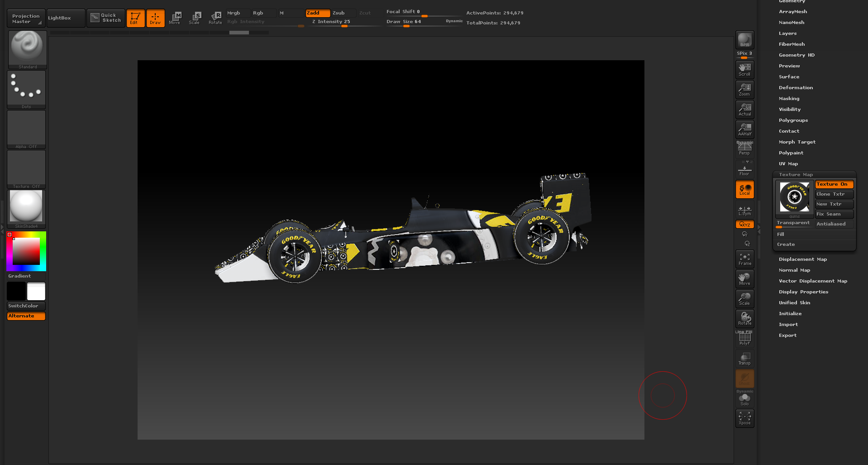868x465 pixels.
Task: Toggle Persp perspective view
Action: [x=744, y=149]
